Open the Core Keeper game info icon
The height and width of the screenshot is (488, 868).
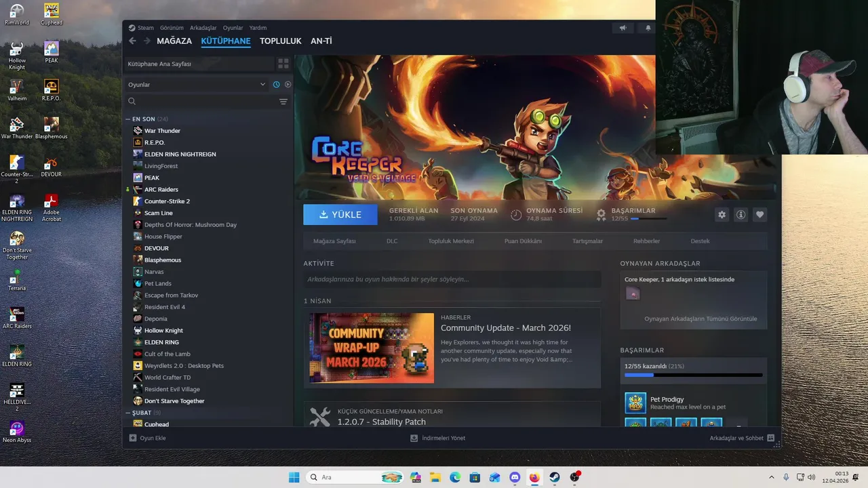(741, 214)
